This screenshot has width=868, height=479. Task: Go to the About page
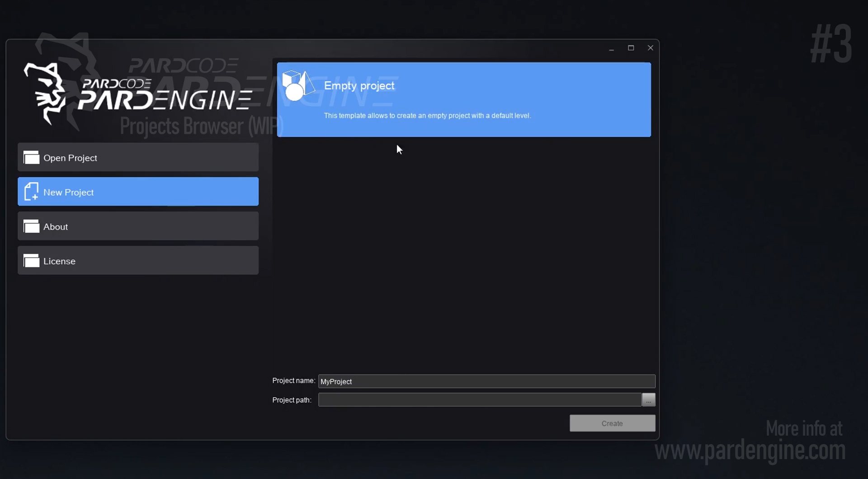coord(138,226)
